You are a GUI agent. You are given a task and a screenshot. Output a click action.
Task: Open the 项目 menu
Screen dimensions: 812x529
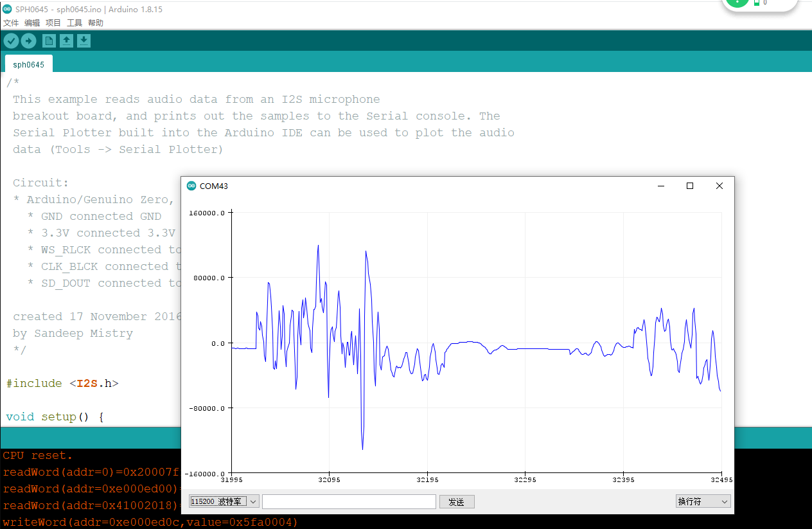click(53, 23)
